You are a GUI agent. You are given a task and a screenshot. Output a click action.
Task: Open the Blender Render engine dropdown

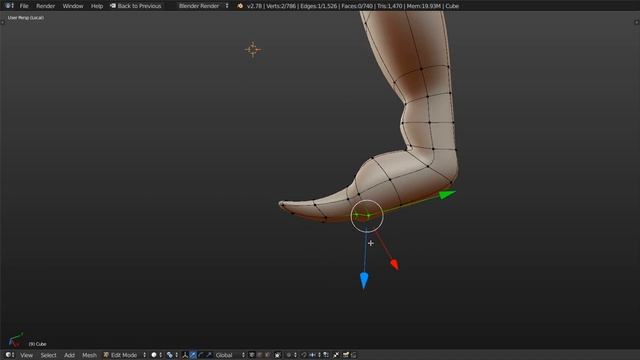tap(203, 6)
